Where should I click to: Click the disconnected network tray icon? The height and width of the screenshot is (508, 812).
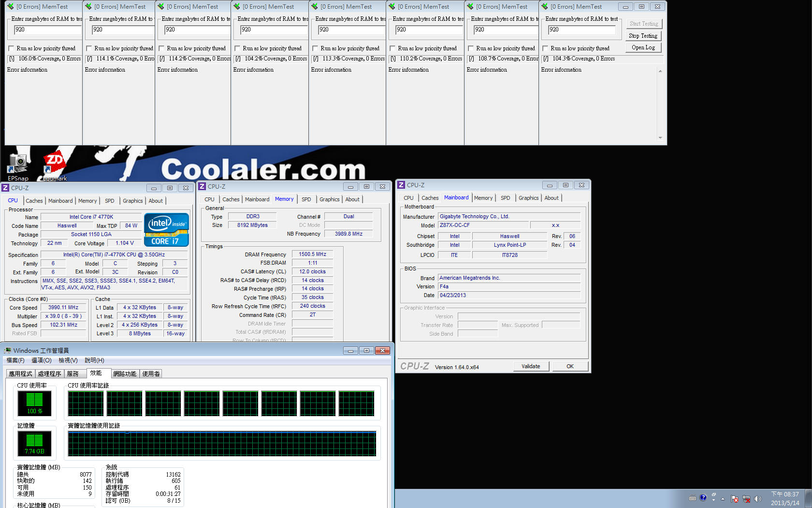point(746,499)
